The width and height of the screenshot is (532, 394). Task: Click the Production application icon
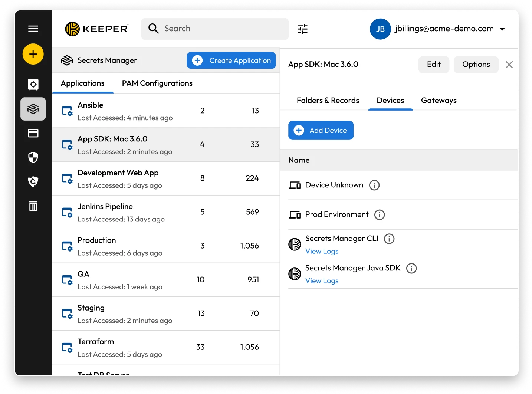click(x=67, y=246)
